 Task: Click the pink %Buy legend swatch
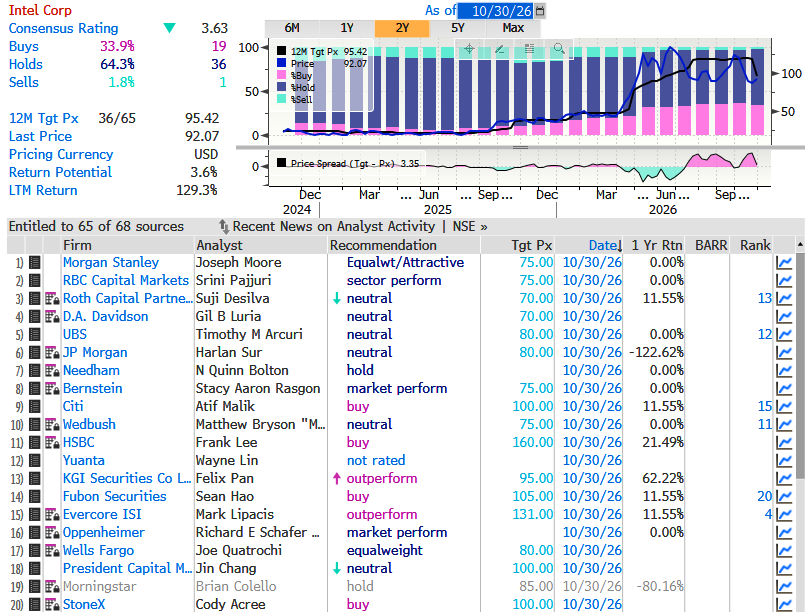tap(281, 75)
